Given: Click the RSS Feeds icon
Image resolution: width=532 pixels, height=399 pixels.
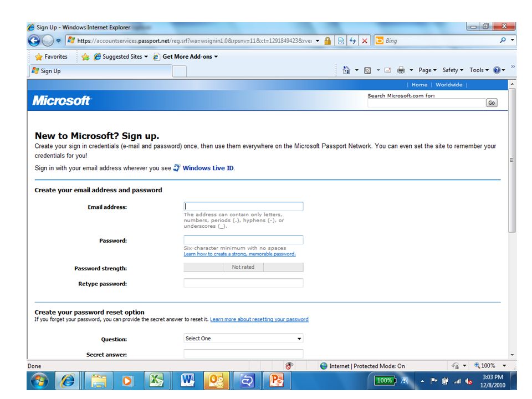Looking at the screenshot, I should click(x=367, y=70).
